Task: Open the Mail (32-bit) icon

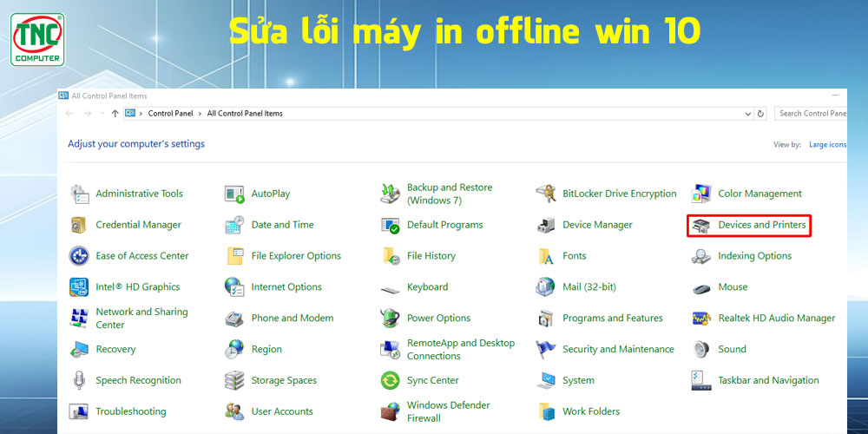Action: 546,286
